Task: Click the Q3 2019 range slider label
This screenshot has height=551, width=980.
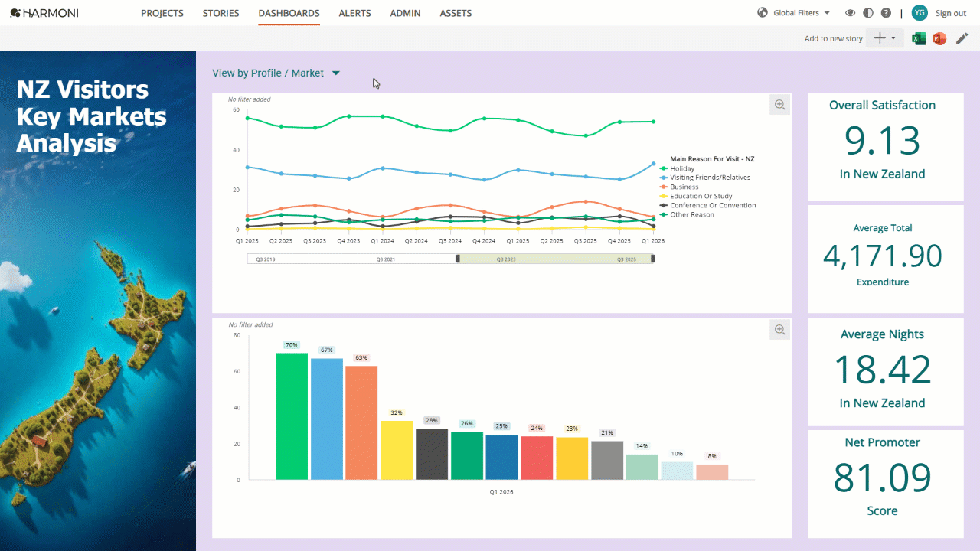Action: pos(266,259)
